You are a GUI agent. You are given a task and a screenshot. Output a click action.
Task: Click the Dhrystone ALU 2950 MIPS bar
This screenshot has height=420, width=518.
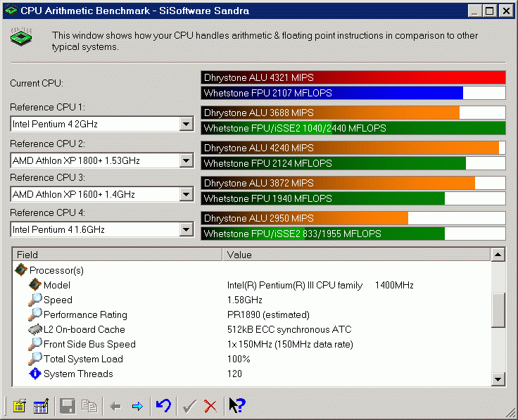353,218
